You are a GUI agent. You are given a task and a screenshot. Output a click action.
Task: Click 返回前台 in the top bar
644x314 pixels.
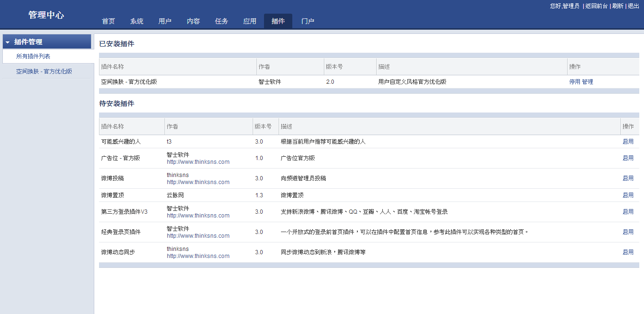click(x=596, y=6)
